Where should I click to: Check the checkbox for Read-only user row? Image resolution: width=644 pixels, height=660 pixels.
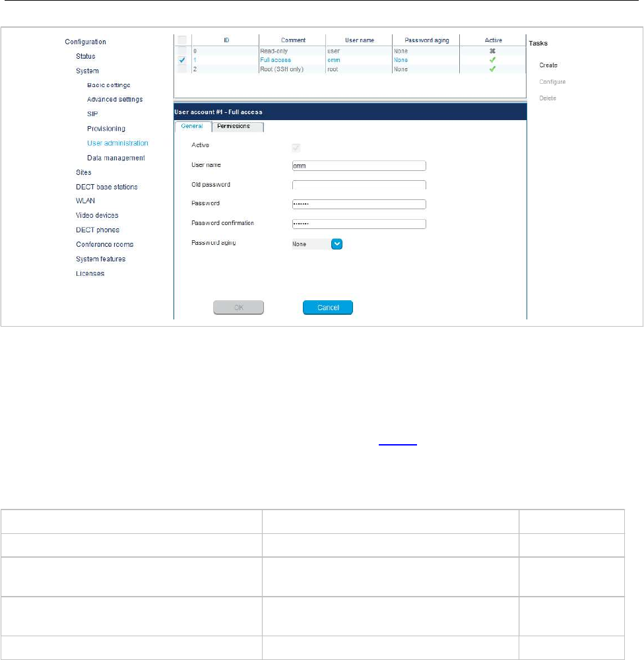point(182,51)
